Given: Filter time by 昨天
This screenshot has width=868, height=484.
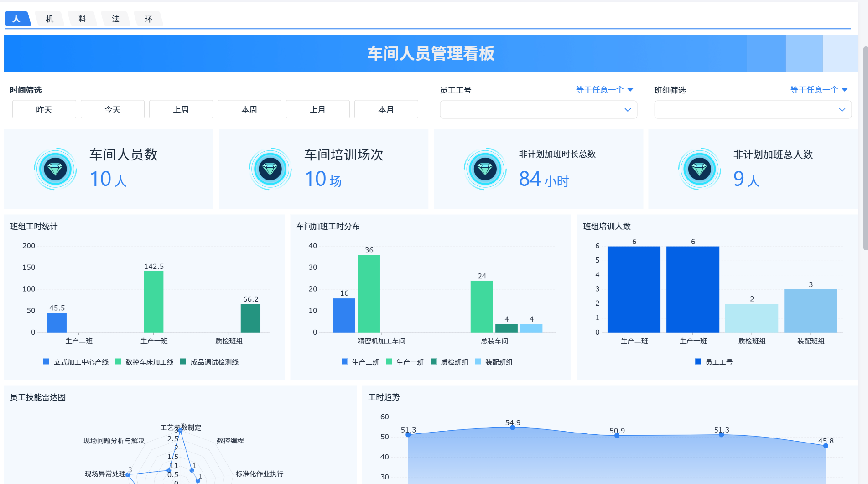Looking at the screenshot, I should (x=44, y=109).
